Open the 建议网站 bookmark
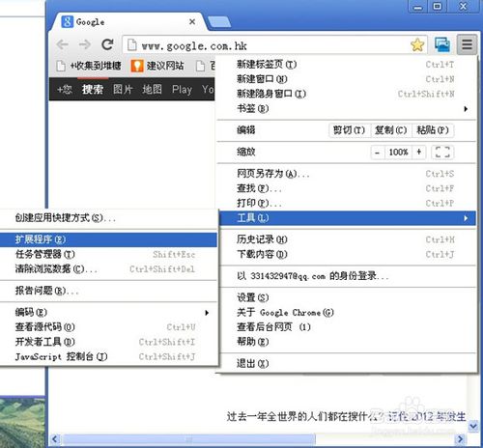The width and height of the screenshot is (483, 448). tap(157, 66)
